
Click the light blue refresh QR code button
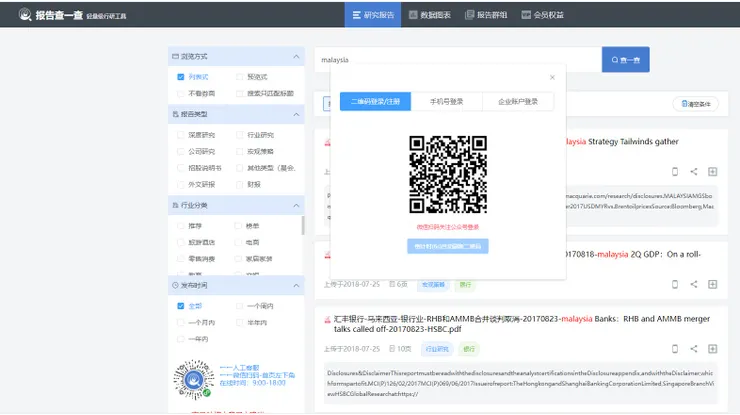click(x=448, y=246)
